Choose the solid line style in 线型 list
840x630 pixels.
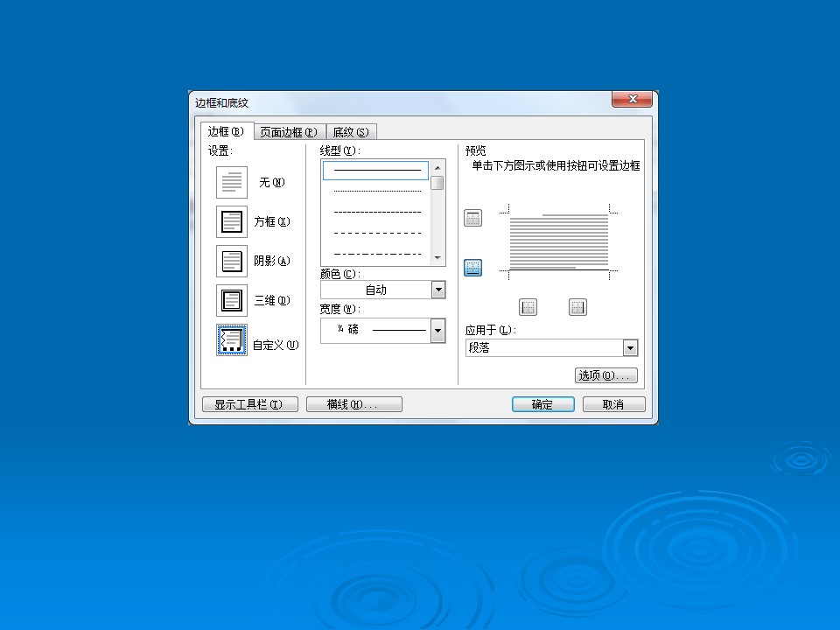point(375,171)
